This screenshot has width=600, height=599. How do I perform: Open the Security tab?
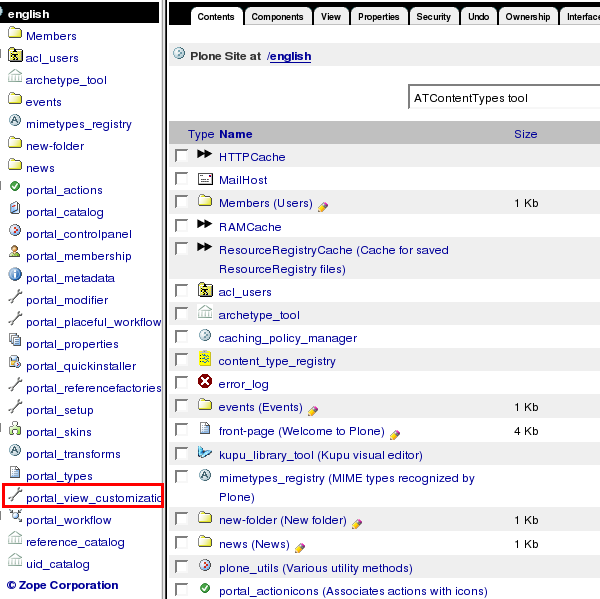pyautogui.click(x=434, y=17)
